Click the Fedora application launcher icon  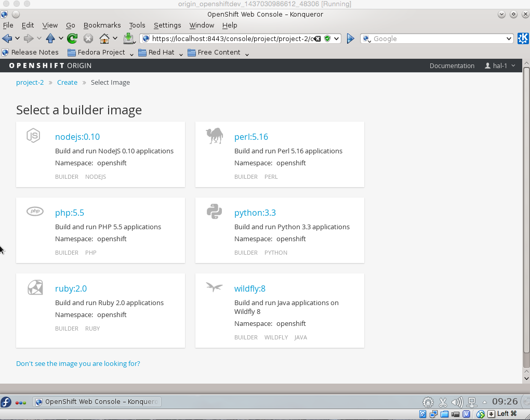point(6,402)
